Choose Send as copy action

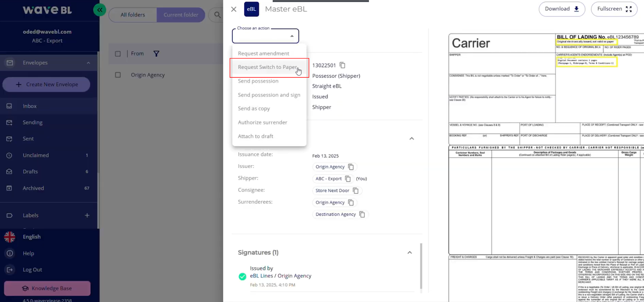269,109
